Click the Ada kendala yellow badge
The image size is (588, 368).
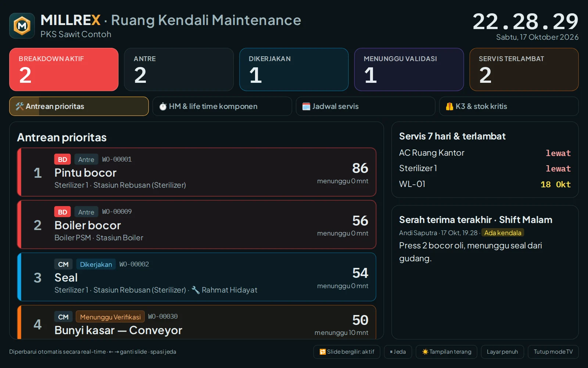point(503,233)
